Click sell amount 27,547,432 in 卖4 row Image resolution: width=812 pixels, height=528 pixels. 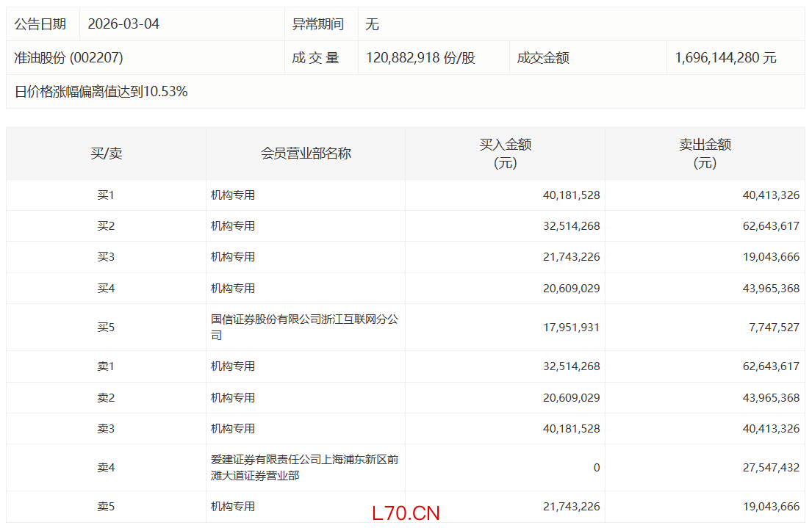(771, 468)
